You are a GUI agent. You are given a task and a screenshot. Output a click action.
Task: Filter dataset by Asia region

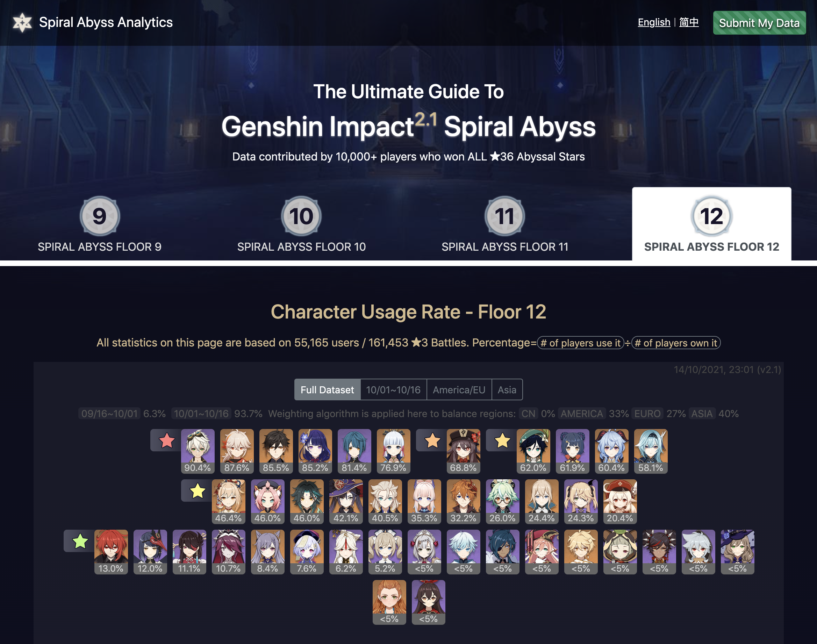coord(507,389)
